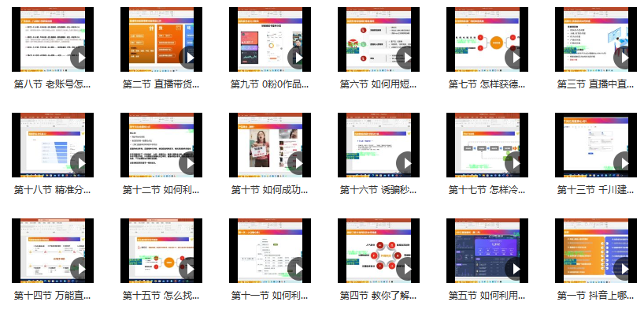Select the file name 第四节 教你了解...
The image size is (644, 313).
click(378, 296)
